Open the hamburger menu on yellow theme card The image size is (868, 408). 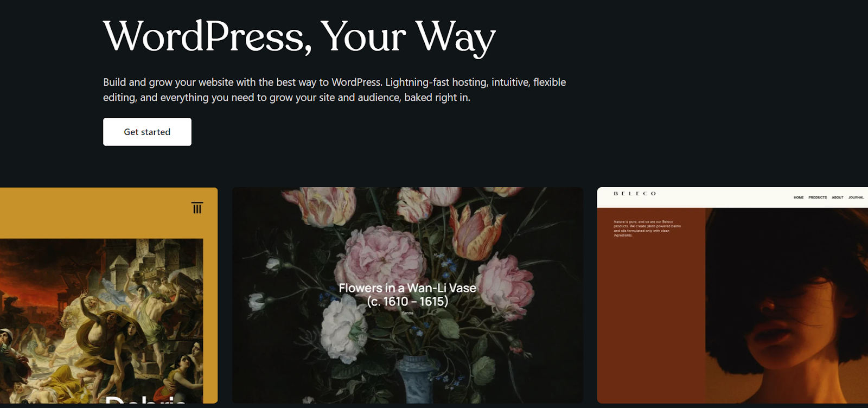(197, 208)
